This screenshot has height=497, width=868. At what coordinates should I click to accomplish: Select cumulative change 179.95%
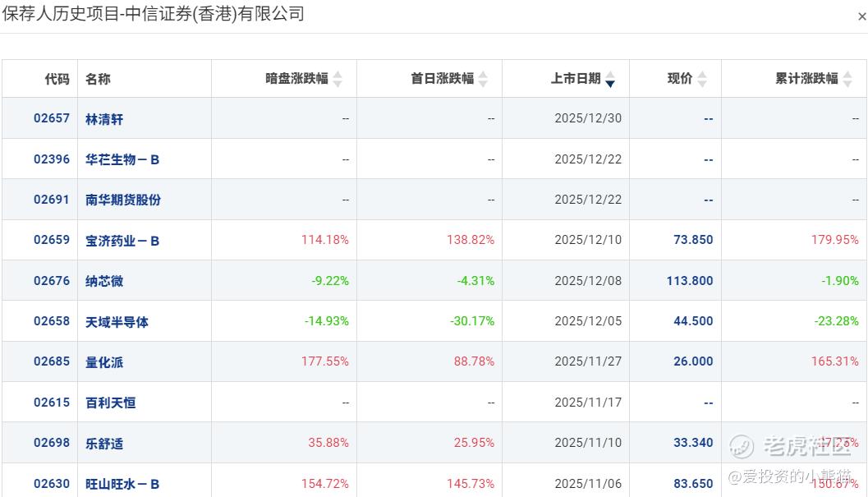pyautogui.click(x=835, y=239)
